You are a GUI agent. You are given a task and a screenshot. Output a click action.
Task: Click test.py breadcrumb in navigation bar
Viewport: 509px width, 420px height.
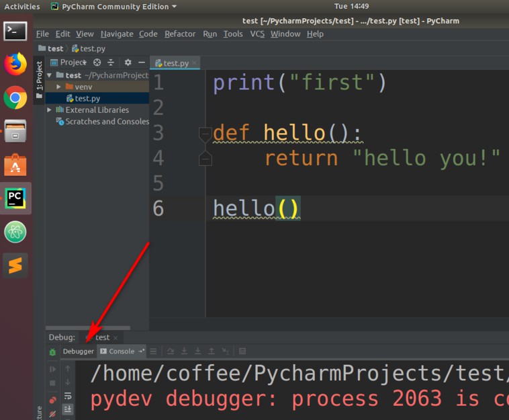pyautogui.click(x=88, y=49)
